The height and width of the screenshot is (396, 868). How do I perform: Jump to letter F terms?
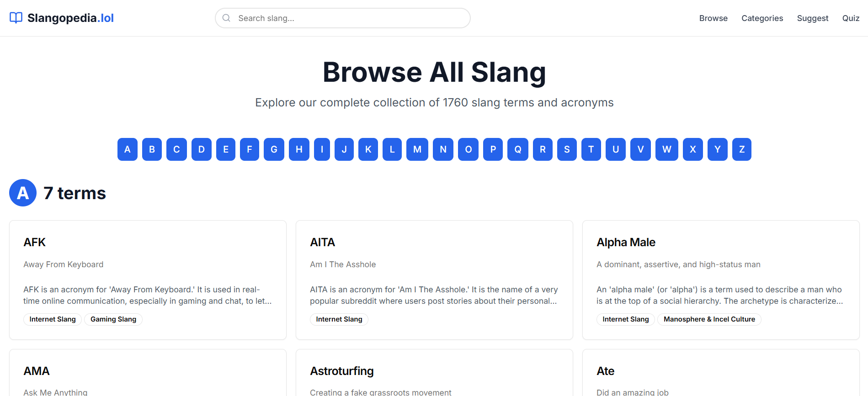(250, 149)
